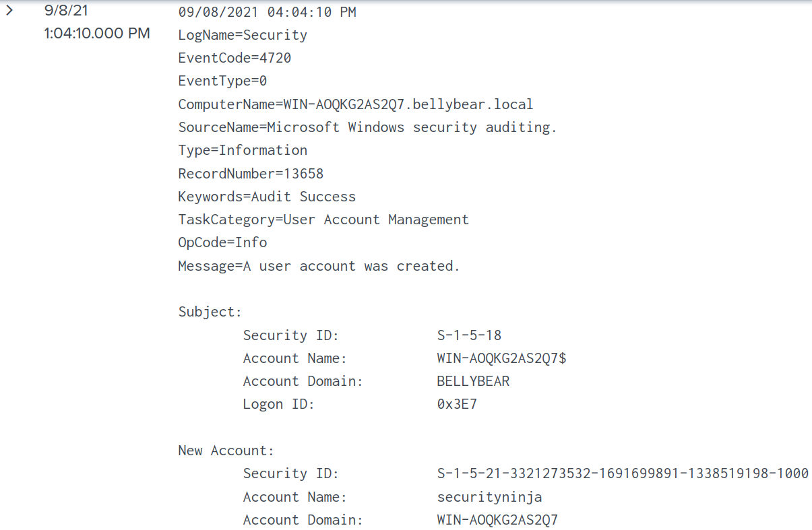Click the Account Domain value BELLYBEAR
812x530 pixels.
coord(473,381)
